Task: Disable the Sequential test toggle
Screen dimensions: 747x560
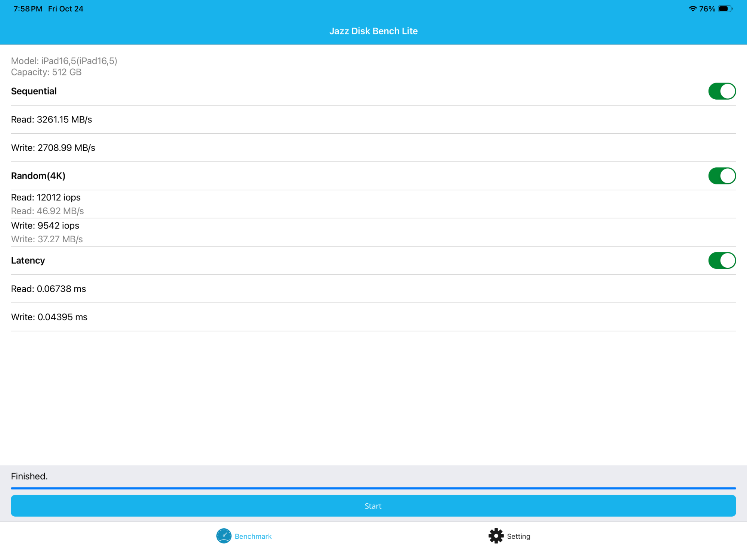Action: (x=722, y=91)
